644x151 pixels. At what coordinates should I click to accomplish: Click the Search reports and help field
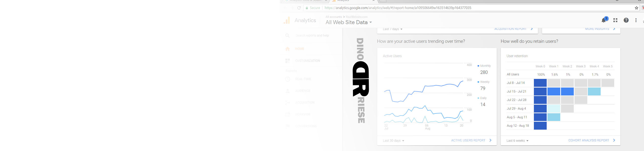[x=312, y=35]
